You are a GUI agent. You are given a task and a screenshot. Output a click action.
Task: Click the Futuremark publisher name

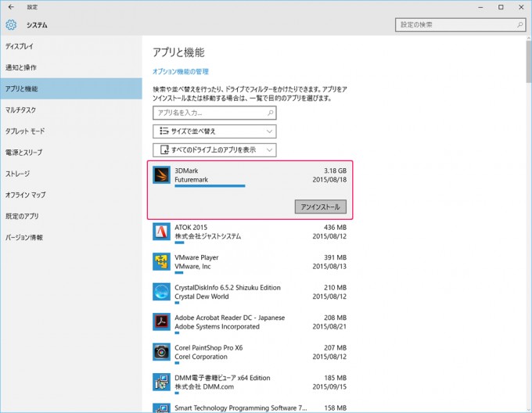click(192, 180)
